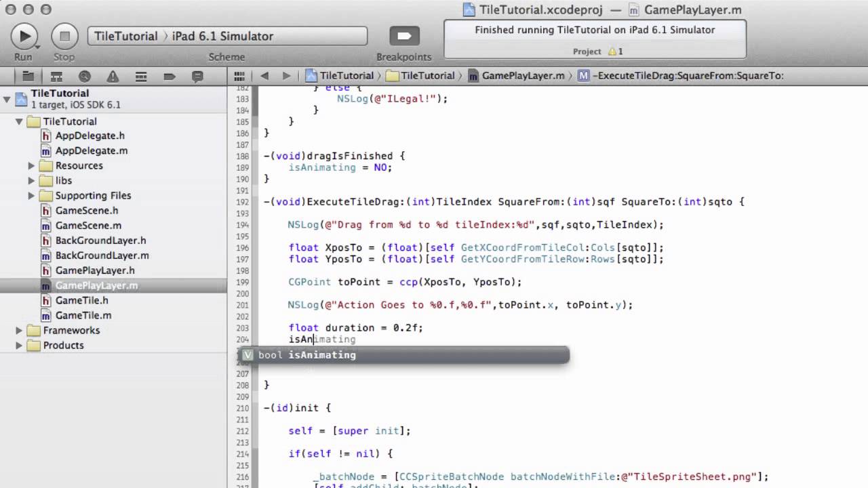Open the TileTutorial scheme selector
Viewport: 868px width, 488px height.
tap(126, 36)
